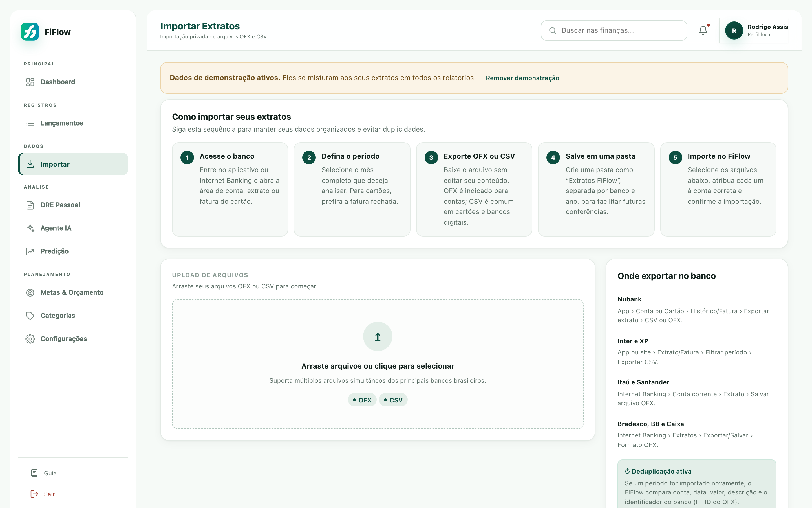Open DRE Pessoal page
This screenshot has width=812, height=508.
(73, 205)
